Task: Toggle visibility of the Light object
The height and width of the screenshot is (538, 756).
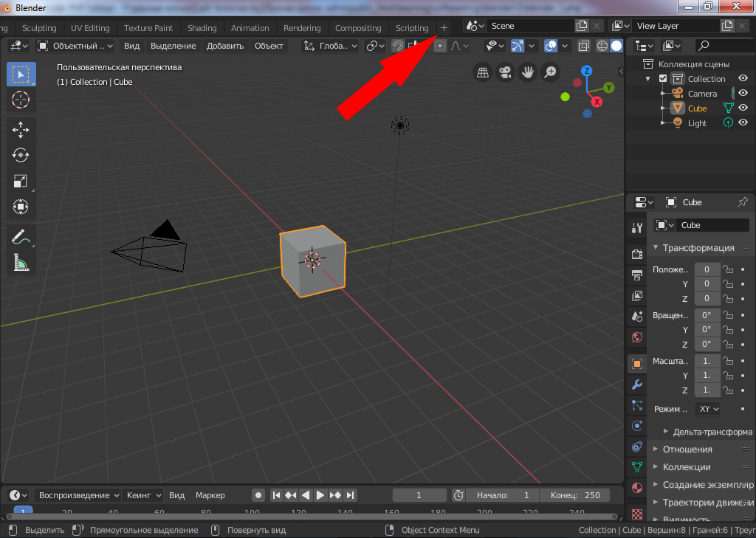Action: tap(743, 123)
